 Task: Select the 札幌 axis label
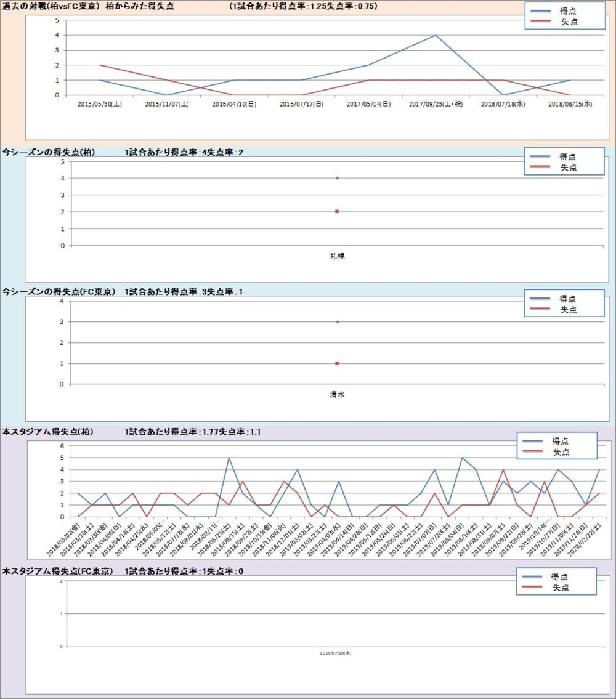coord(337,256)
